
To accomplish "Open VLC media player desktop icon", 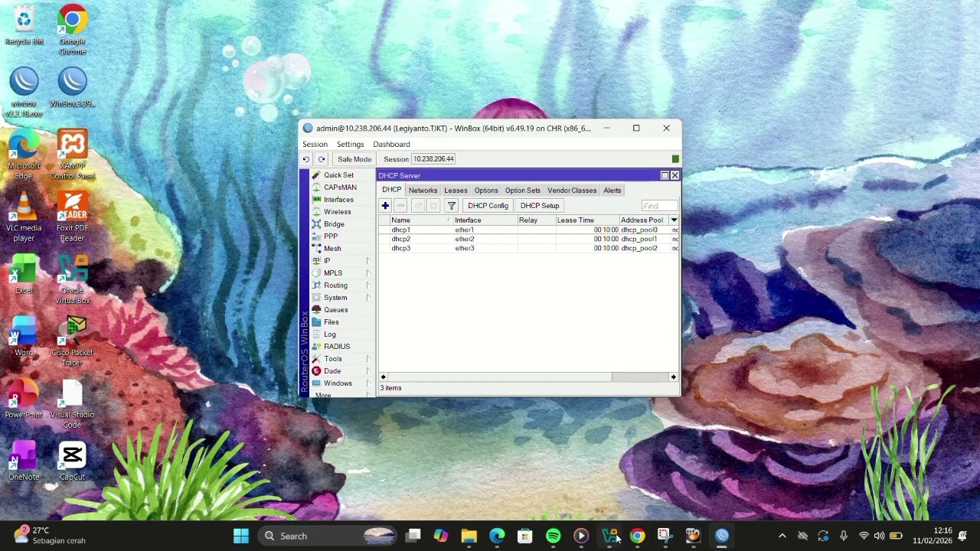I will pos(24,217).
